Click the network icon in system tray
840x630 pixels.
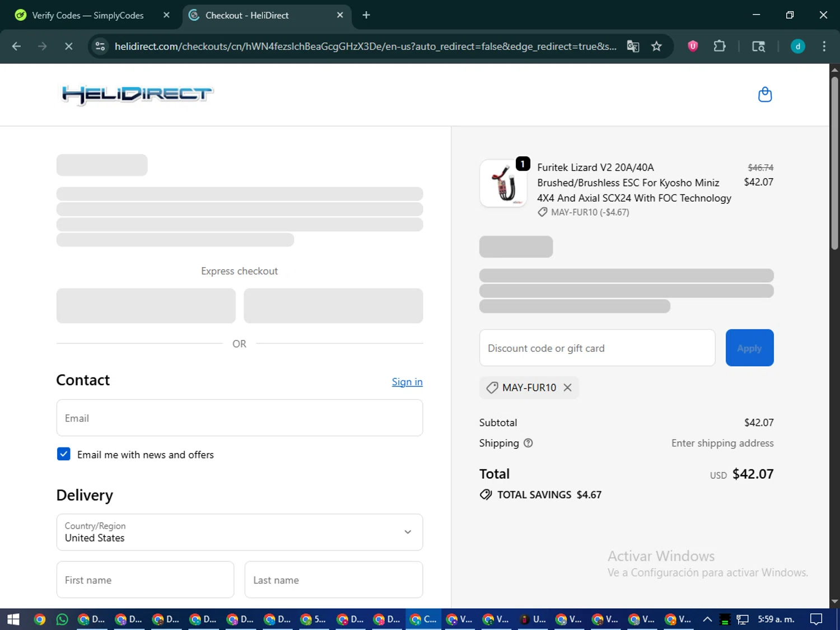(743, 619)
